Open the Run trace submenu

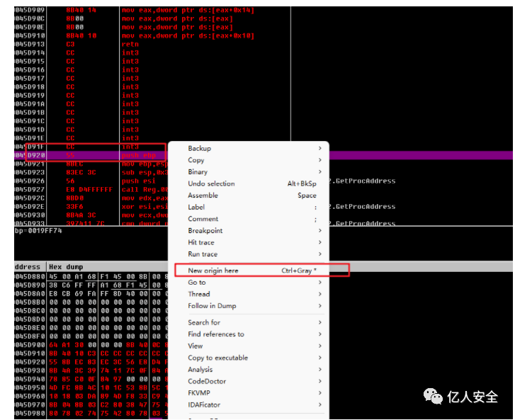(x=249, y=254)
